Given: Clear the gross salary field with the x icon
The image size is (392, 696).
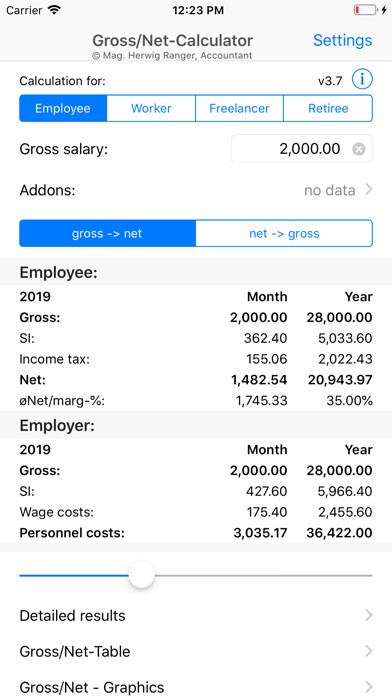Looking at the screenshot, I should coord(359,149).
